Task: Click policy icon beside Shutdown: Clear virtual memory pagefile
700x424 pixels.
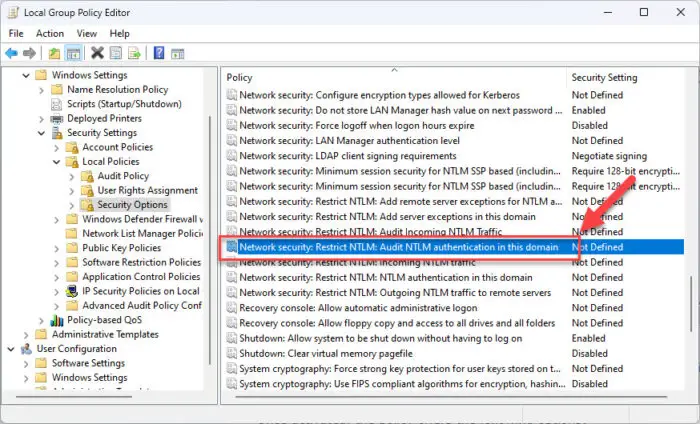Action: (231, 353)
